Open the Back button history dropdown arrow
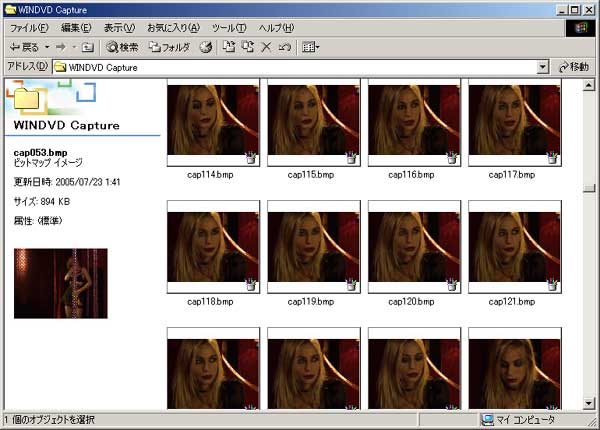Viewport: 600px width, 430px height. (x=46, y=47)
